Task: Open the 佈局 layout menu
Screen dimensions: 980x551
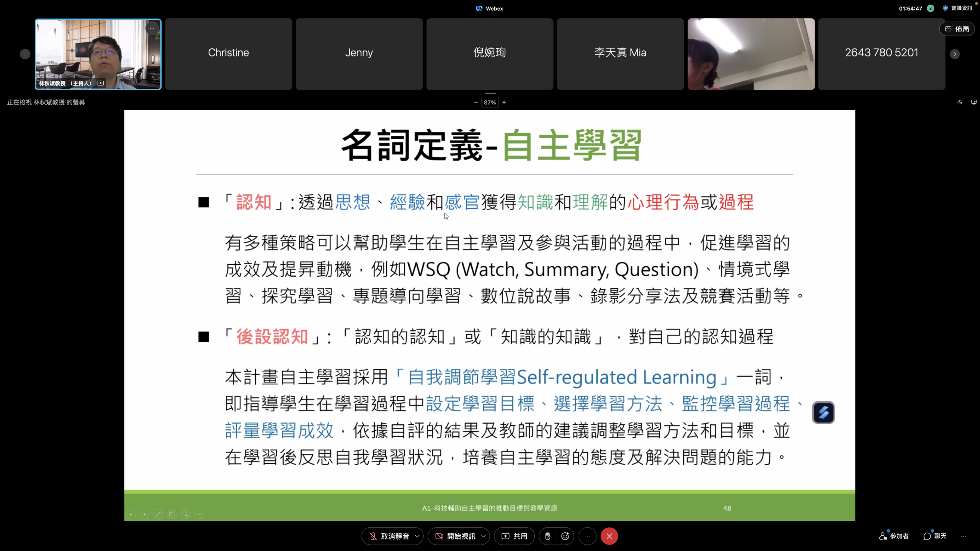Action: 957,29
